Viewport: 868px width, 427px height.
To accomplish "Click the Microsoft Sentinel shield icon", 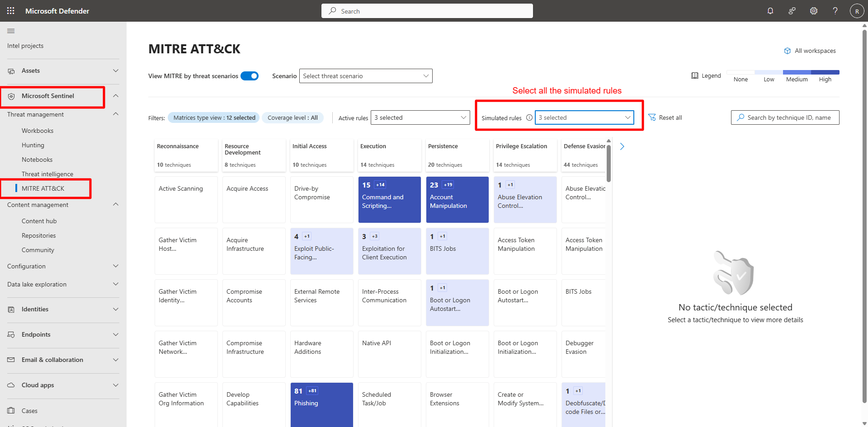I will [x=11, y=96].
